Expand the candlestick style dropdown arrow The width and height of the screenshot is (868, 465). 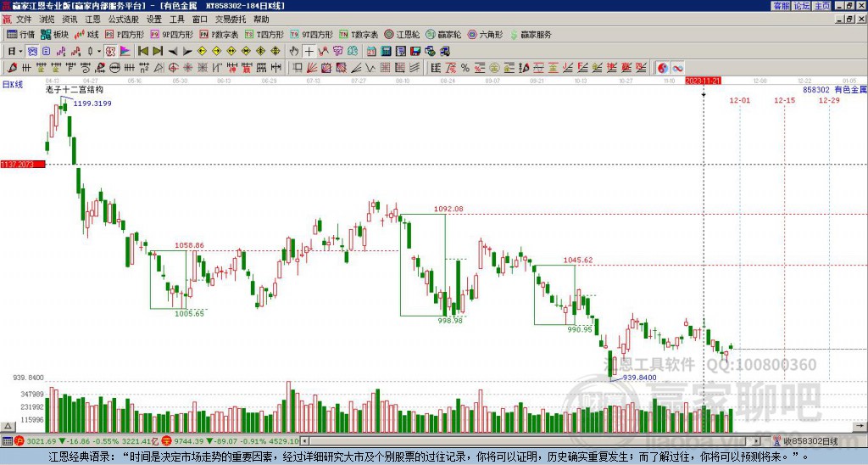point(99,52)
